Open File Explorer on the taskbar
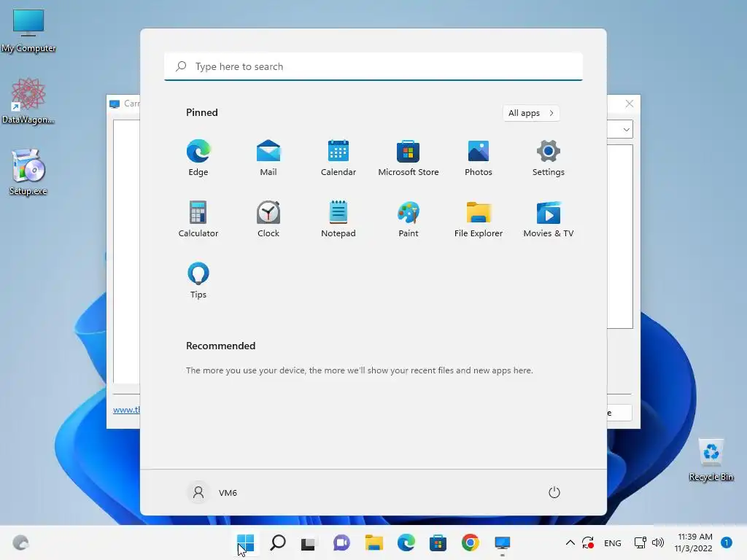Screen dimensions: 747x560 pyautogui.click(x=374, y=542)
